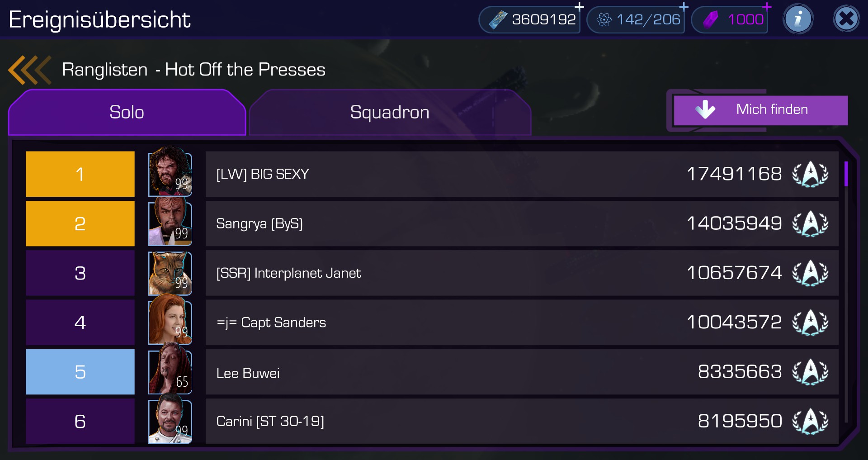Click the leaderboard scrollbar thumb
The width and height of the screenshot is (868, 460).
click(846, 174)
